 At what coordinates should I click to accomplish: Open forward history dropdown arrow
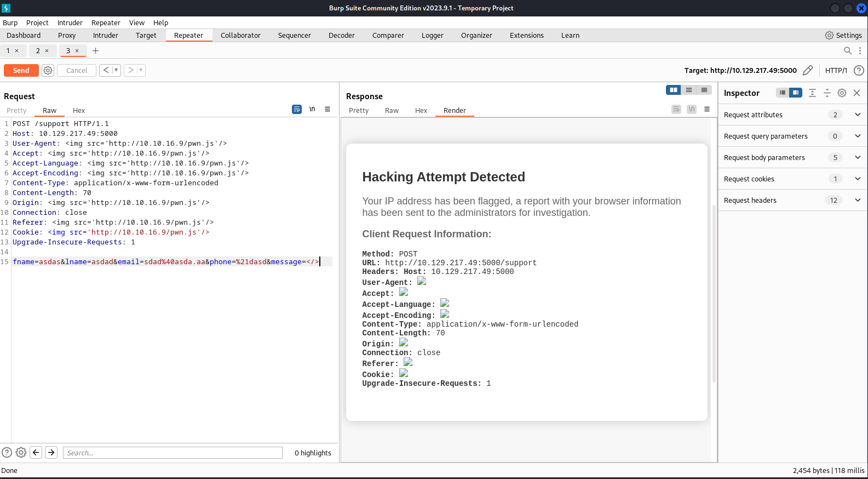[141, 70]
